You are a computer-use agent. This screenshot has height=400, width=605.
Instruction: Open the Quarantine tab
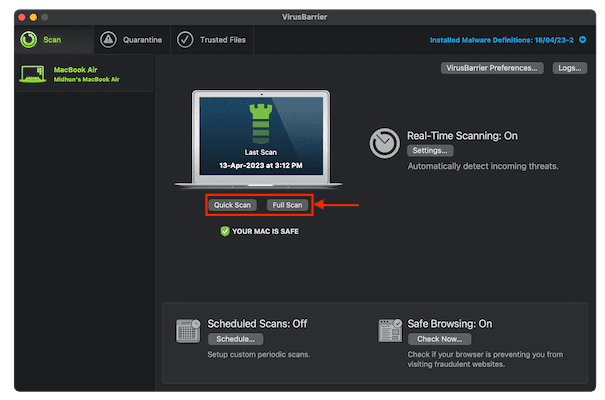point(131,40)
